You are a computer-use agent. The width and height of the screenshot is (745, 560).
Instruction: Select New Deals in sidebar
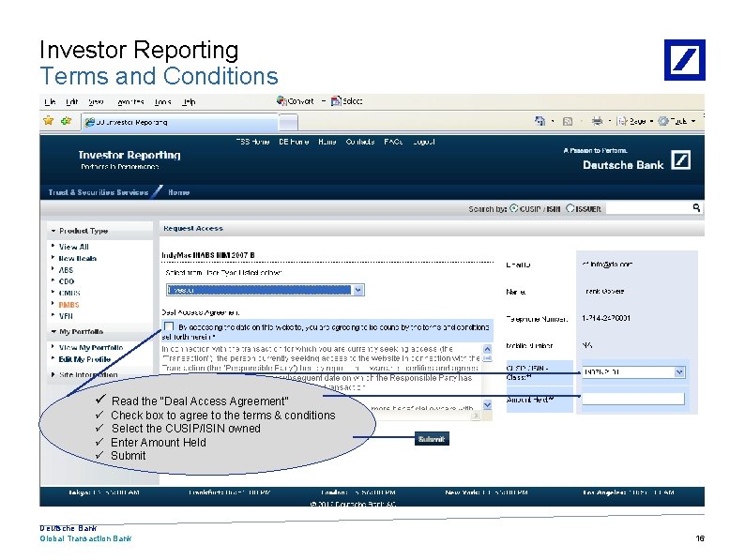coord(78,258)
